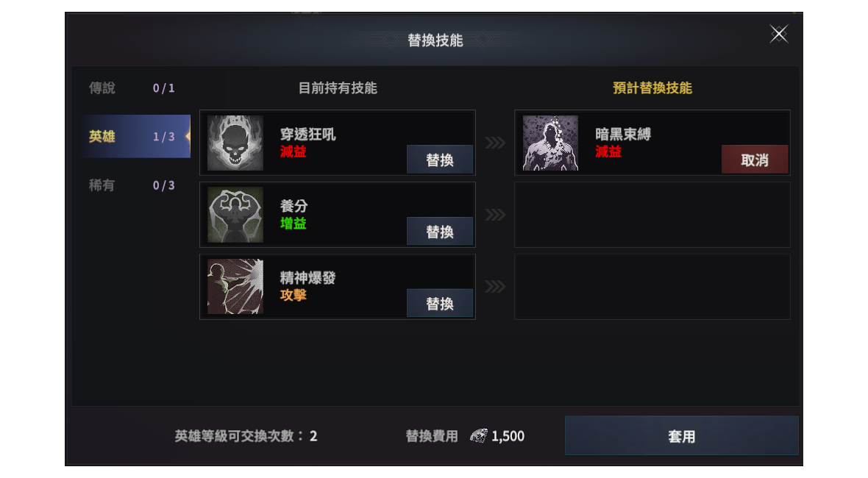Click the 養分 flexing figure skill icon
868x478 pixels.
(x=235, y=215)
